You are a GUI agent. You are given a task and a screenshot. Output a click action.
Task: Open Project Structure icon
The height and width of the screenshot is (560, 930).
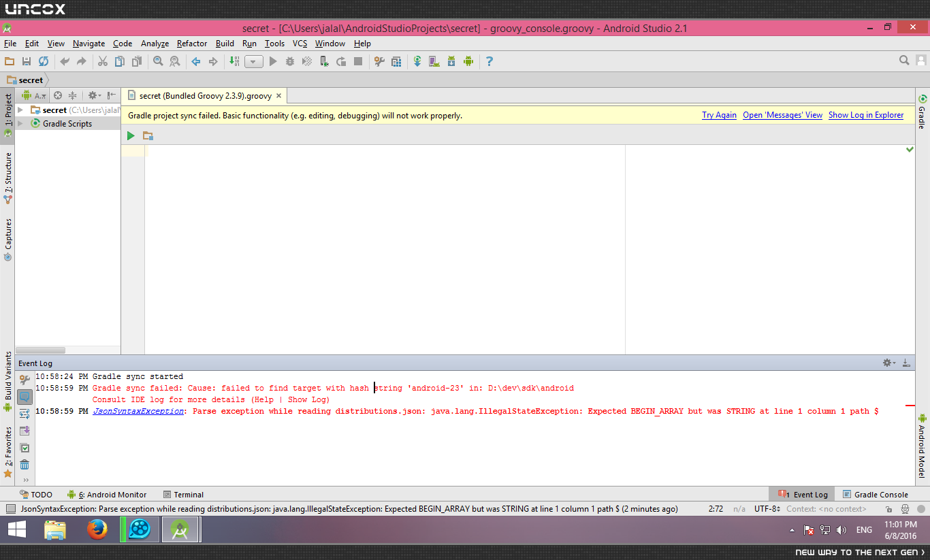coord(396,61)
